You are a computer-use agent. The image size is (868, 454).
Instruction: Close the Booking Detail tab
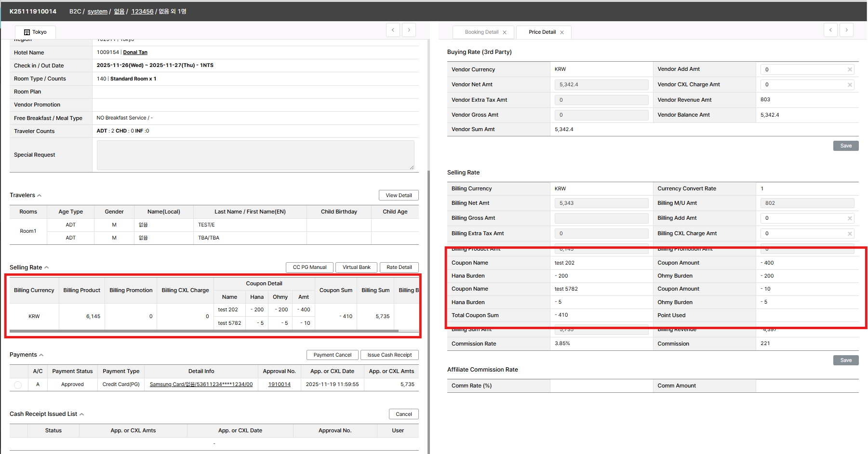click(x=505, y=33)
